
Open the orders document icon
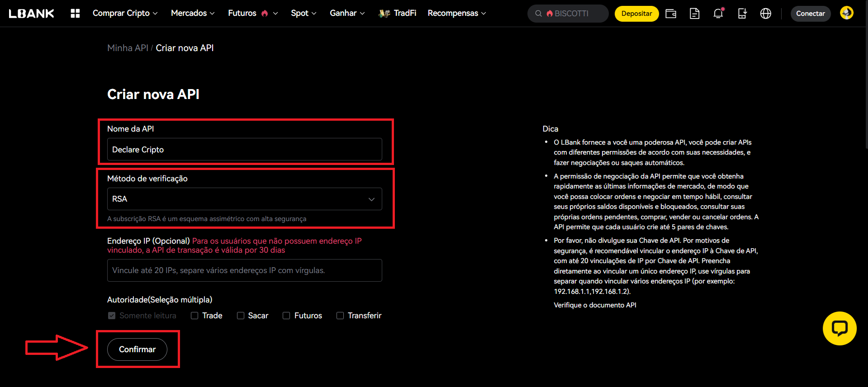pyautogui.click(x=694, y=14)
